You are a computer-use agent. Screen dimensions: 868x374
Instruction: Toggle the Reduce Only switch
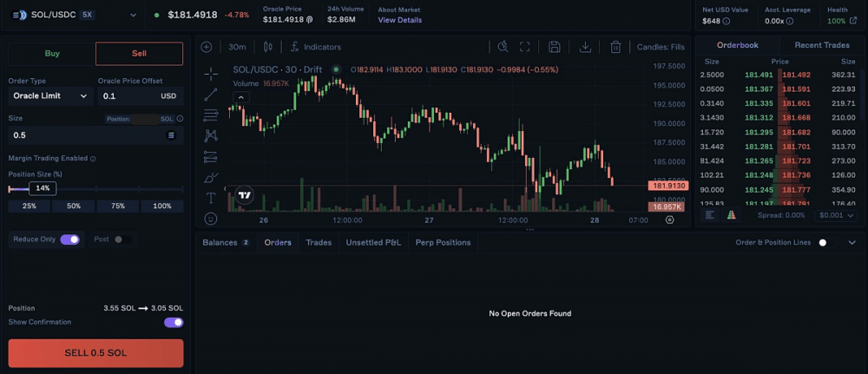[x=69, y=239]
